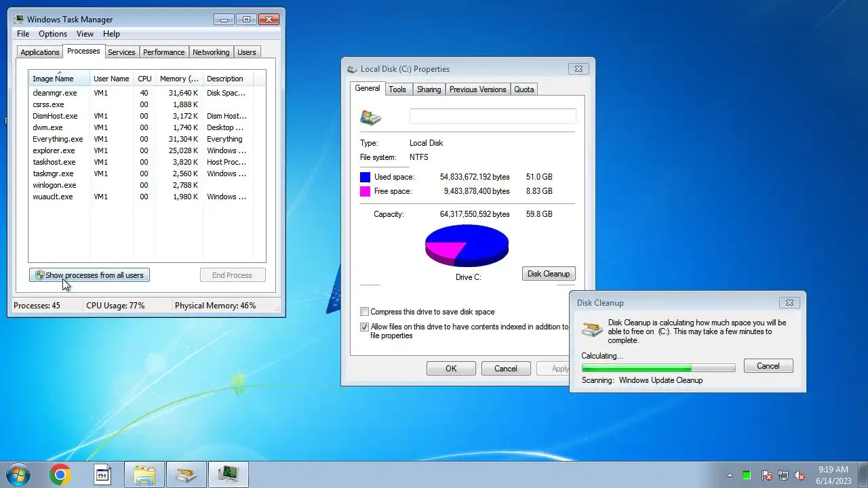Screen dimensions: 868x488
Task: Click the Show Desktop strip on the taskbar
Action: (x=863, y=475)
